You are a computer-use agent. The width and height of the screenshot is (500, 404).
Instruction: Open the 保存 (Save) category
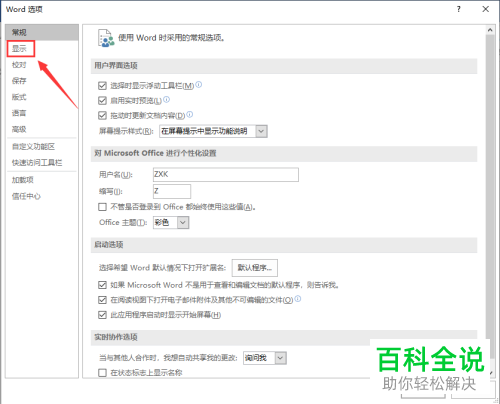tap(19, 81)
